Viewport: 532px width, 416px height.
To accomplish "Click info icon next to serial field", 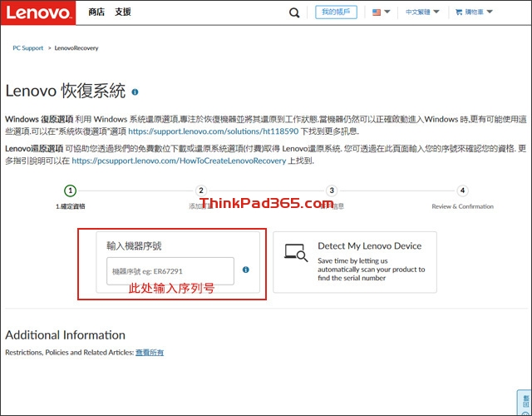I will coord(246,270).
